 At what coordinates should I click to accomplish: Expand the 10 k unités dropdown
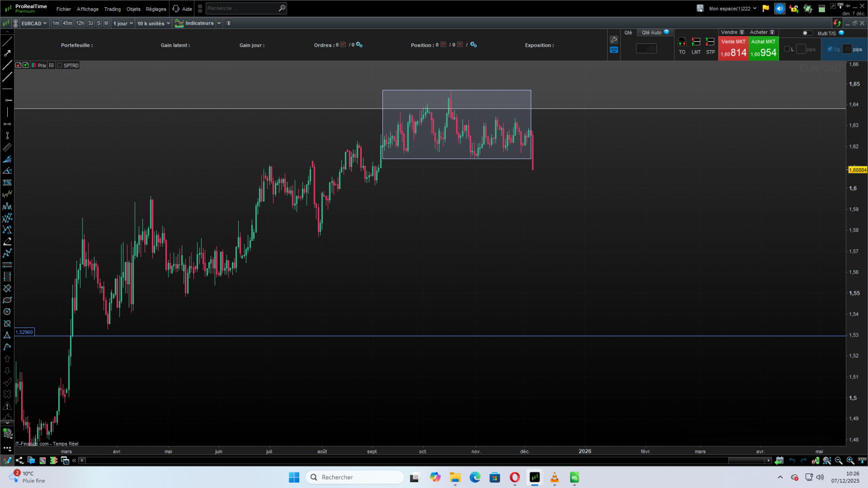point(152,23)
